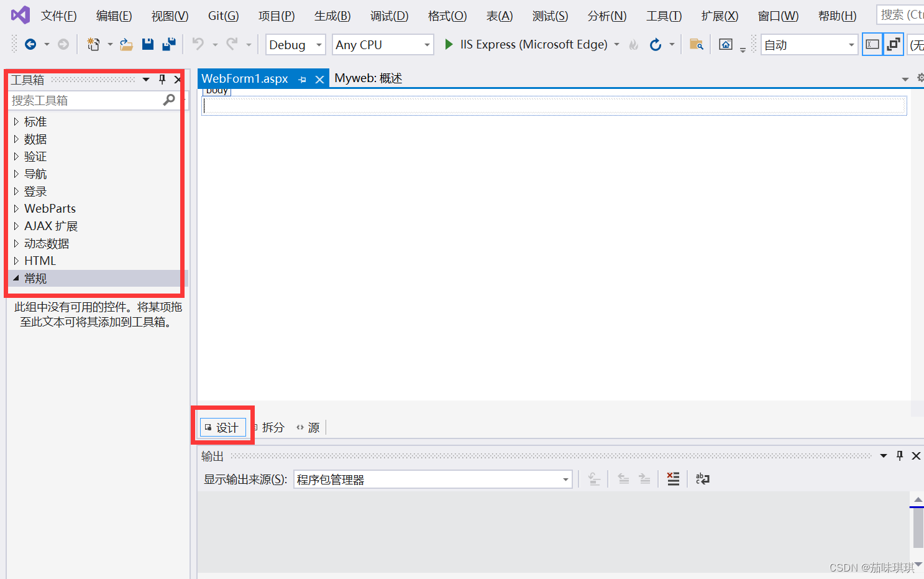Click the Visual Studio logo icon
Screen dimensions: 924x579
point(21,14)
